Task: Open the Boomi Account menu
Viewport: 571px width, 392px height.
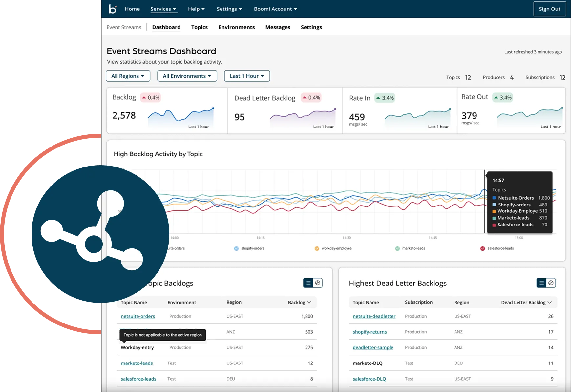Action: (275, 9)
